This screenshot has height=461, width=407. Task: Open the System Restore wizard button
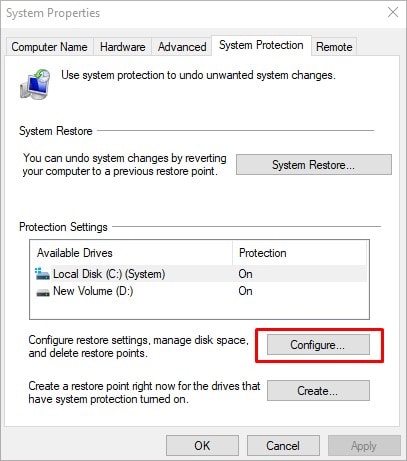pos(314,164)
